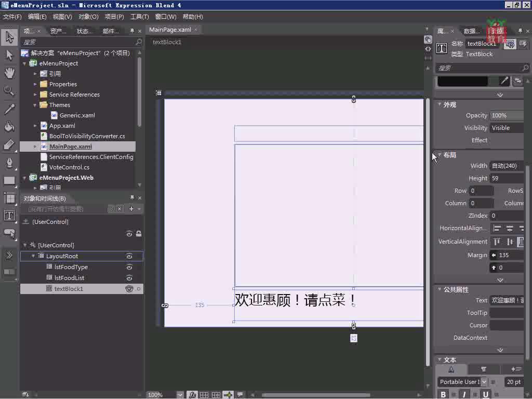Select the TextBlock text tool
Viewport: 532px width, 399px height.
tap(9, 216)
